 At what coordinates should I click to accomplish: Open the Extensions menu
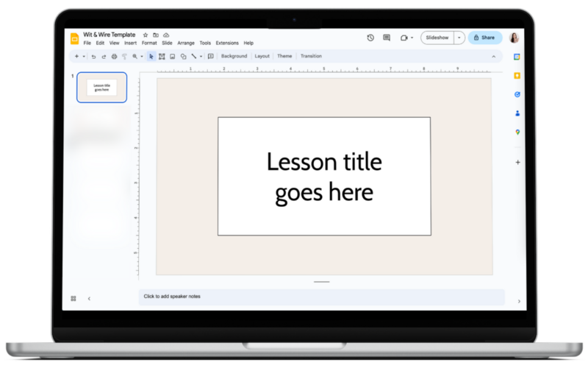227,43
